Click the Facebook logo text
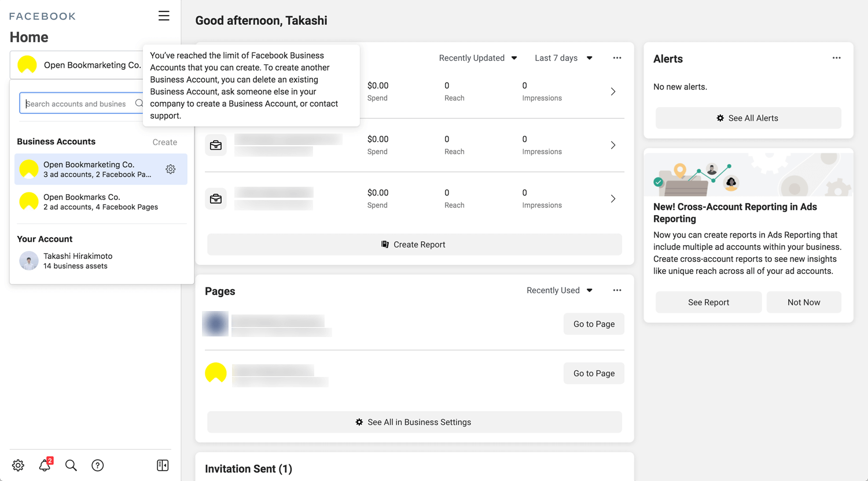 click(42, 16)
